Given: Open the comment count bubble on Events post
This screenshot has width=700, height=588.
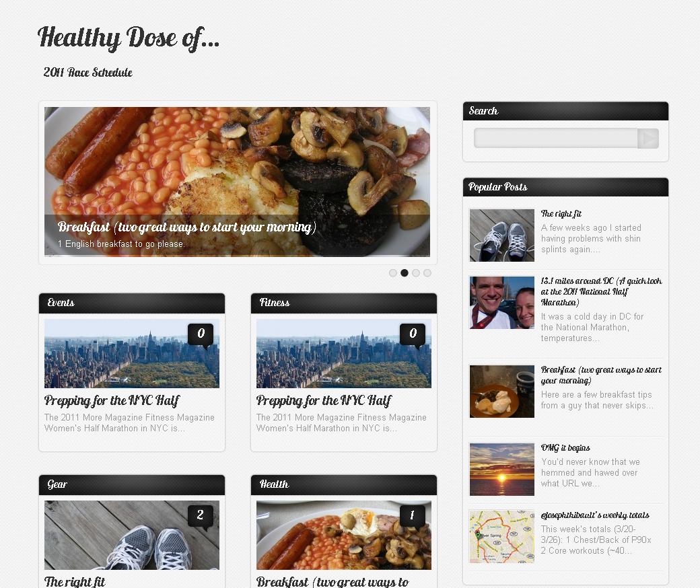Looking at the screenshot, I should [201, 334].
